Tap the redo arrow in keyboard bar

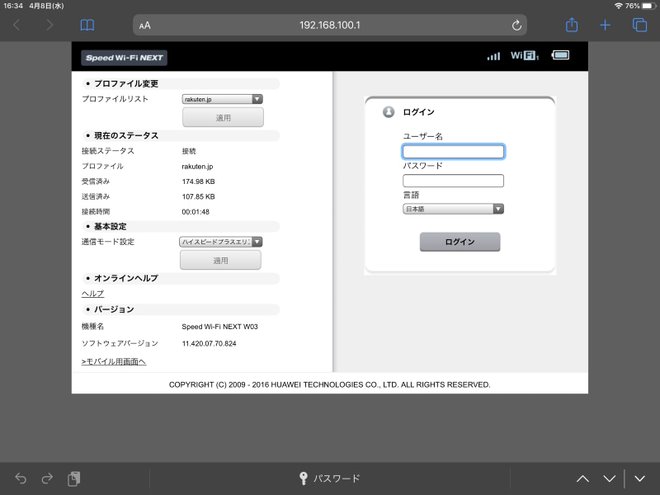47,478
